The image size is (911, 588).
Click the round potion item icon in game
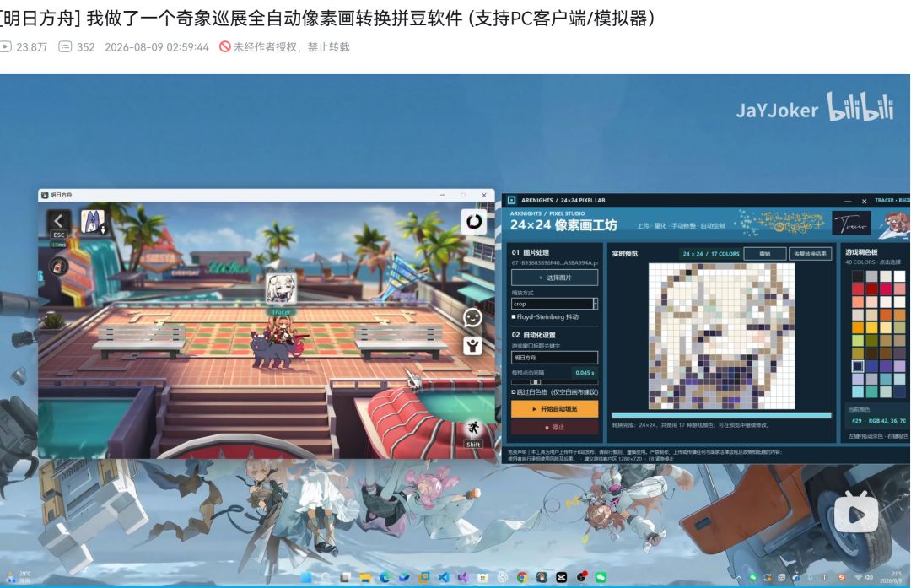(x=59, y=266)
